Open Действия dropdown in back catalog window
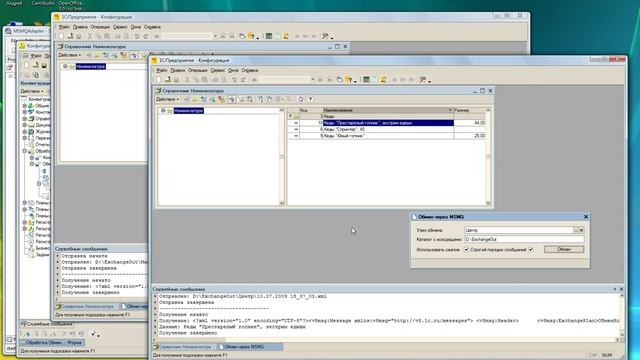 [x=69, y=55]
